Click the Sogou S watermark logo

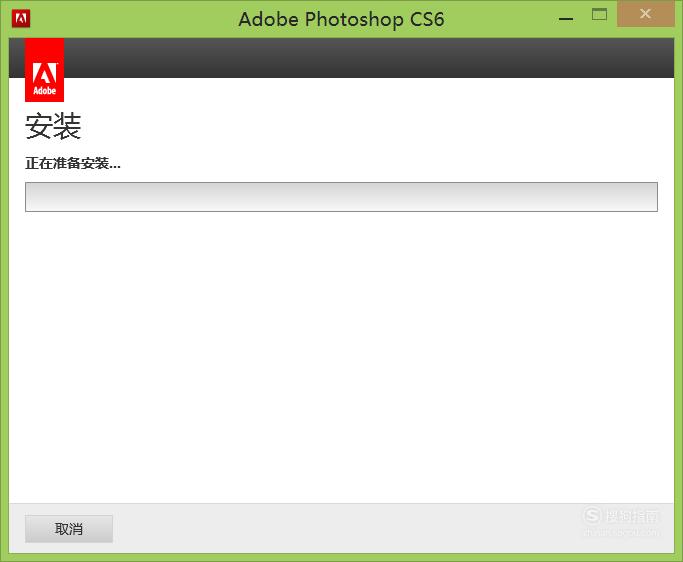tap(592, 515)
